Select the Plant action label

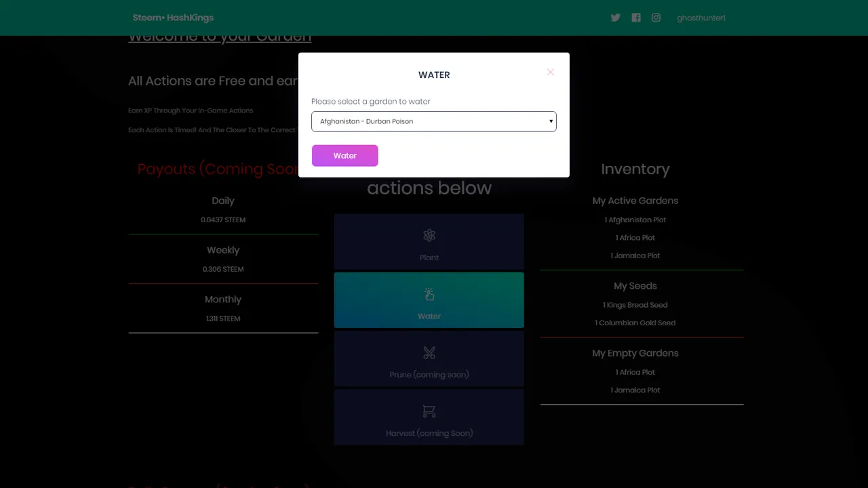pyautogui.click(x=429, y=258)
